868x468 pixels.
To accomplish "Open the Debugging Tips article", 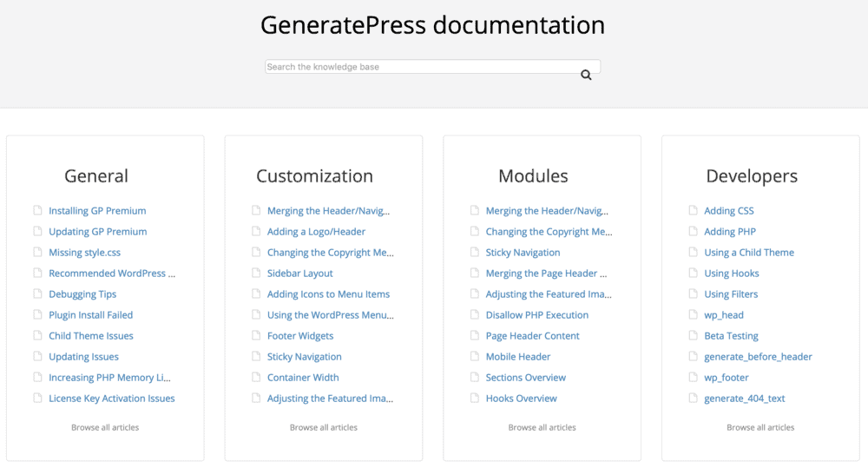I will (x=82, y=294).
